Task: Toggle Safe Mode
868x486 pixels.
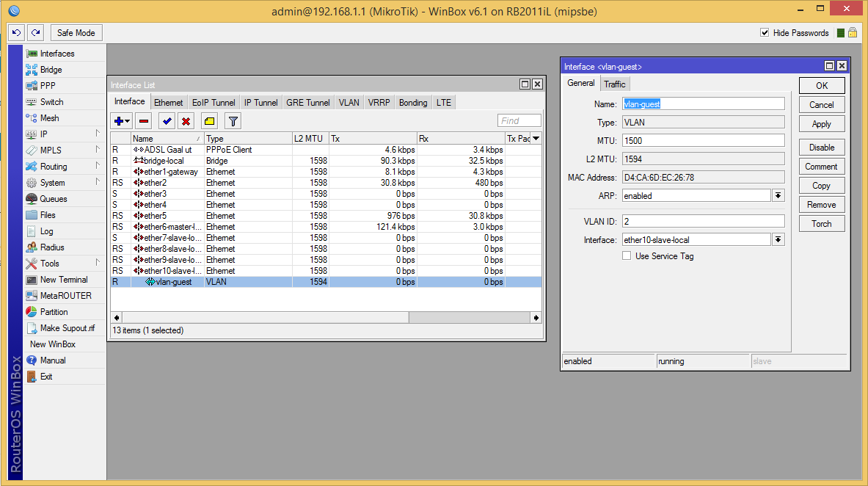Action: pyautogui.click(x=76, y=32)
